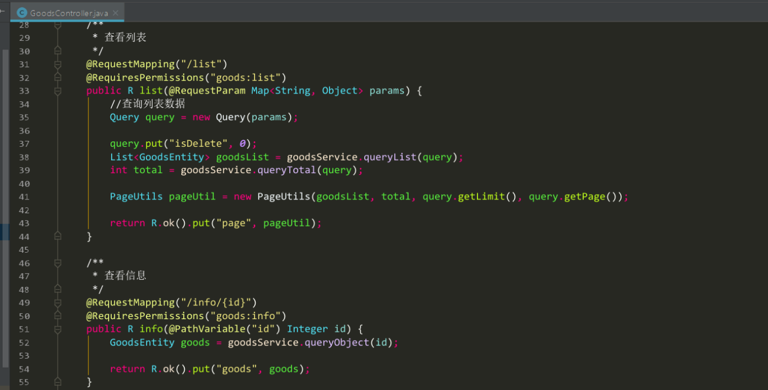Click the queryTotal method call
The width and height of the screenshot is (768, 390).
[287, 170]
